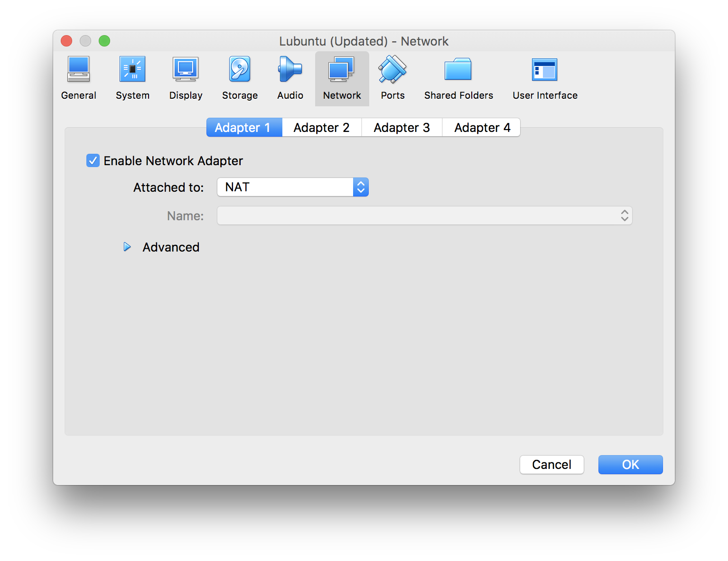Switch to the Adapter 1 tab

pos(244,127)
